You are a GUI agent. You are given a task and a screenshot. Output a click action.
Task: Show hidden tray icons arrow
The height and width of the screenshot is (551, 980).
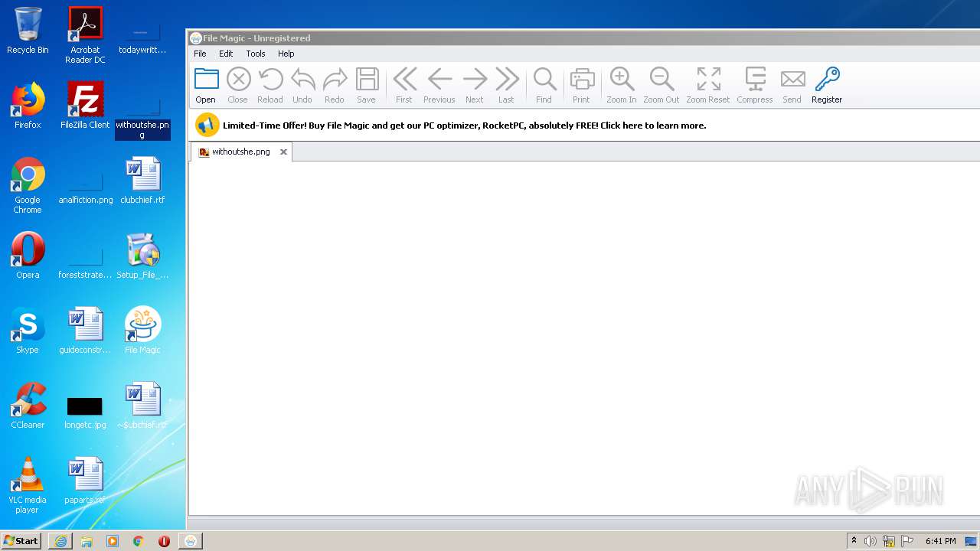854,540
